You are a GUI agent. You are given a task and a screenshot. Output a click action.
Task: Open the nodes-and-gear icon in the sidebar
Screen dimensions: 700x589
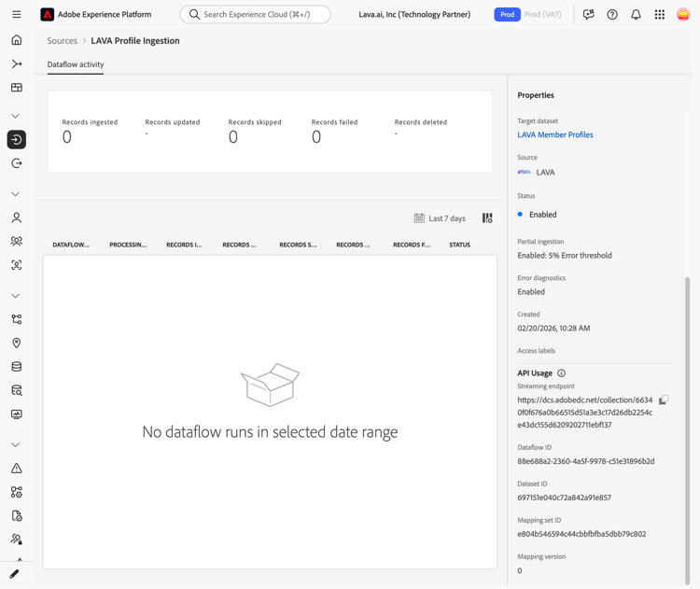[x=17, y=492]
